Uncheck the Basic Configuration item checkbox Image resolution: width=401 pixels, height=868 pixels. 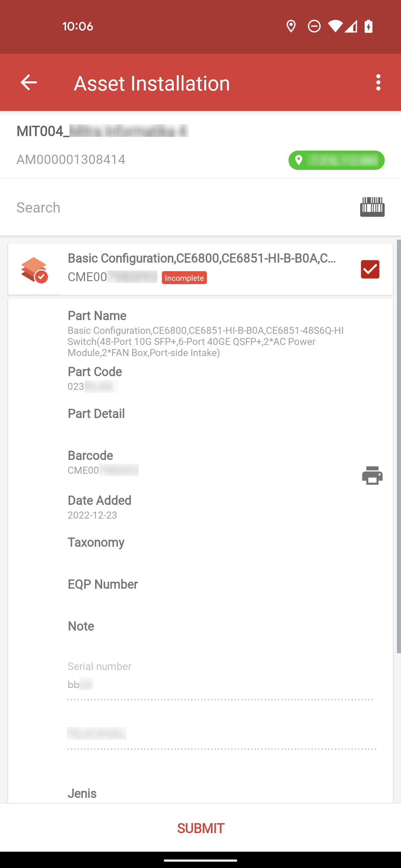click(x=370, y=269)
